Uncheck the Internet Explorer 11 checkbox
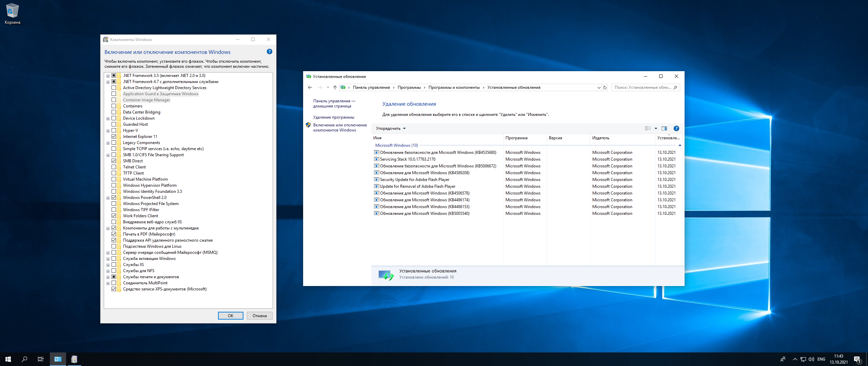The image size is (868, 366). [x=114, y=137]
